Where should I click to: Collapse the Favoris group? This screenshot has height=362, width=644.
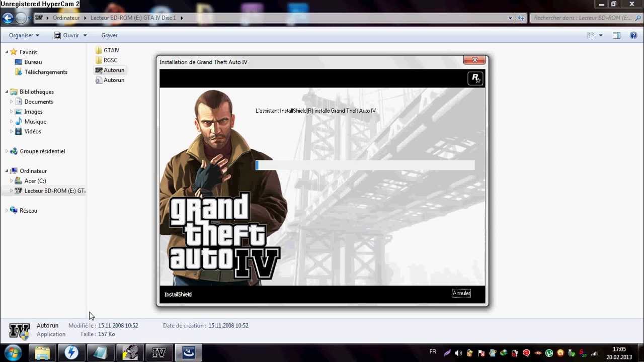[7, 52]
